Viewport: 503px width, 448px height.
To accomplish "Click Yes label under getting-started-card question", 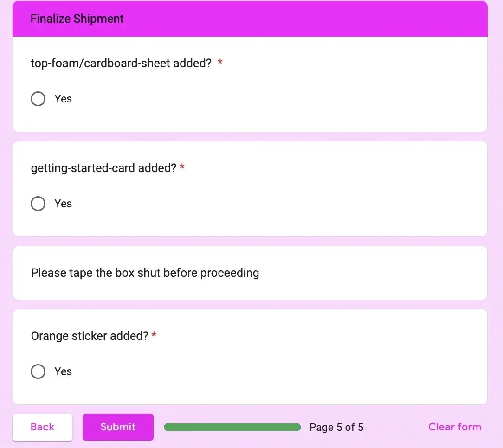I will (x=63, y=204).
